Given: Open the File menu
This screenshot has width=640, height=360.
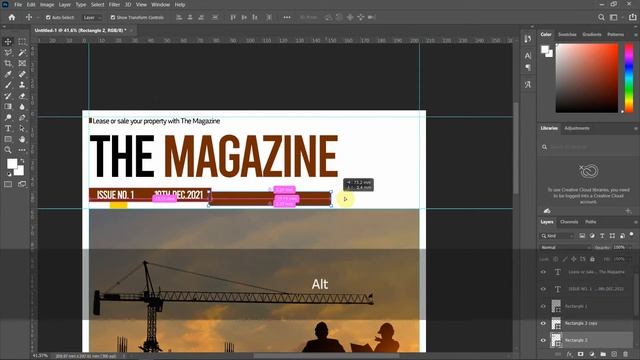Looking at the screenshot, I should tap(18, 4).
